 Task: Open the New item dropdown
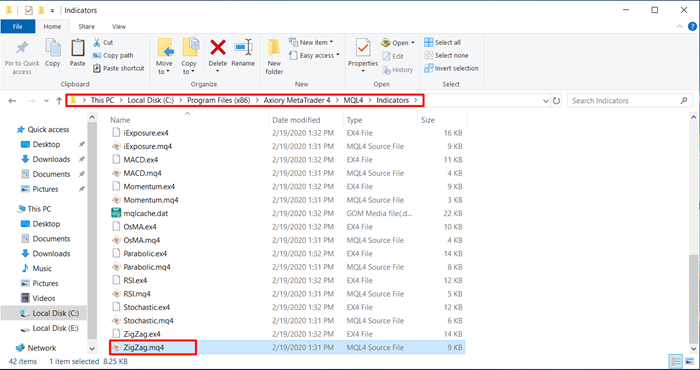[311, 42]
